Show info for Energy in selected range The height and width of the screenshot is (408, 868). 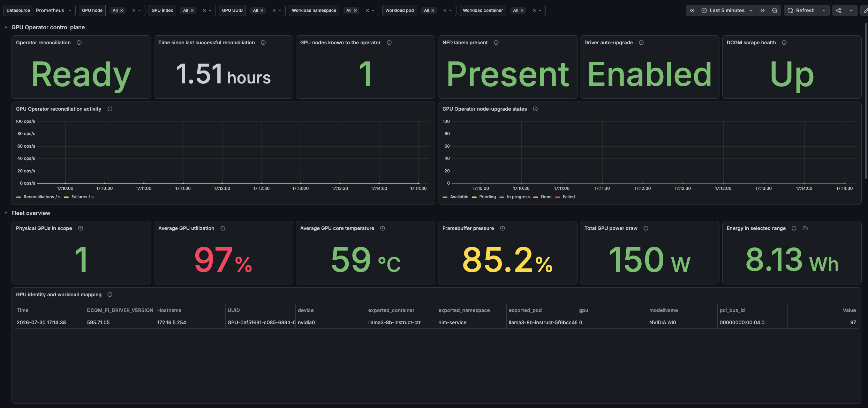[x=794, y=228]
